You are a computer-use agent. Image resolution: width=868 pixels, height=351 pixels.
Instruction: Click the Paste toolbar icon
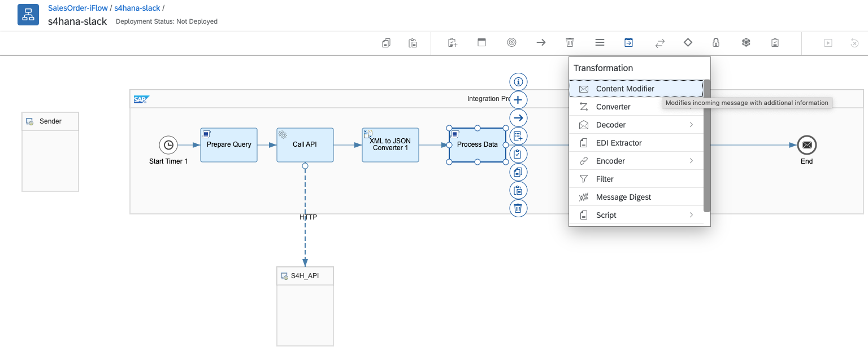[x=413, y=42]
